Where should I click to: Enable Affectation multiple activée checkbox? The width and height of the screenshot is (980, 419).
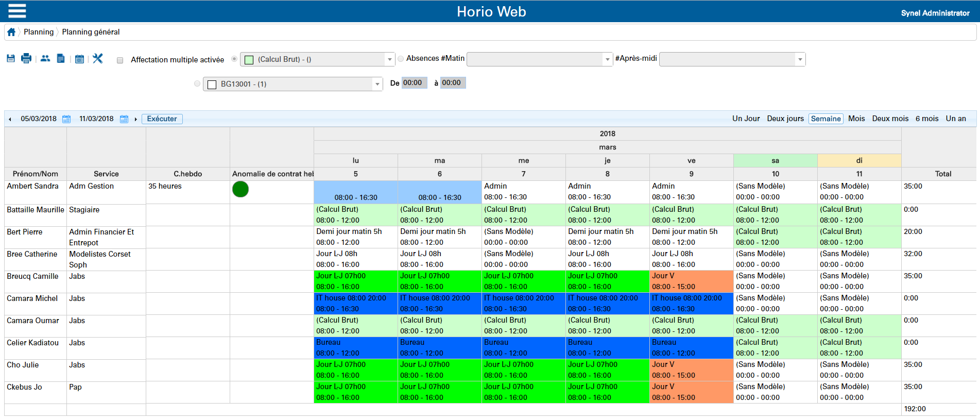pos(120,60)
